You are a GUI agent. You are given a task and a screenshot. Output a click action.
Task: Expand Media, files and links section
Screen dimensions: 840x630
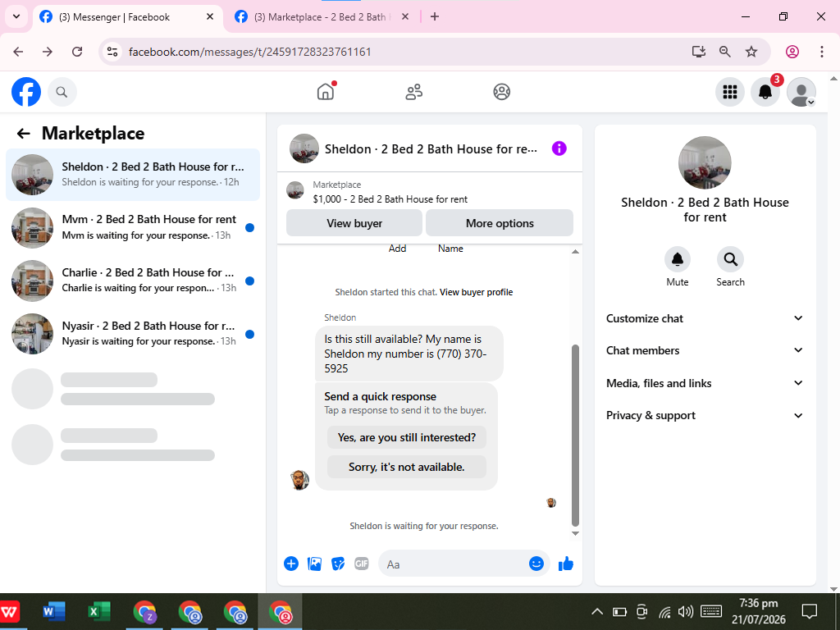tap(705, 383)
